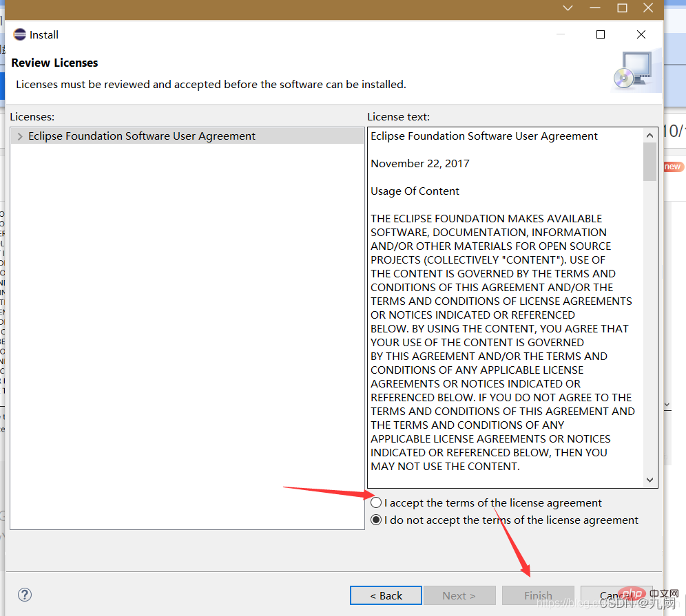Open the help question mark icon
Screen dimensions: 686x616
(x=25, y=595)
